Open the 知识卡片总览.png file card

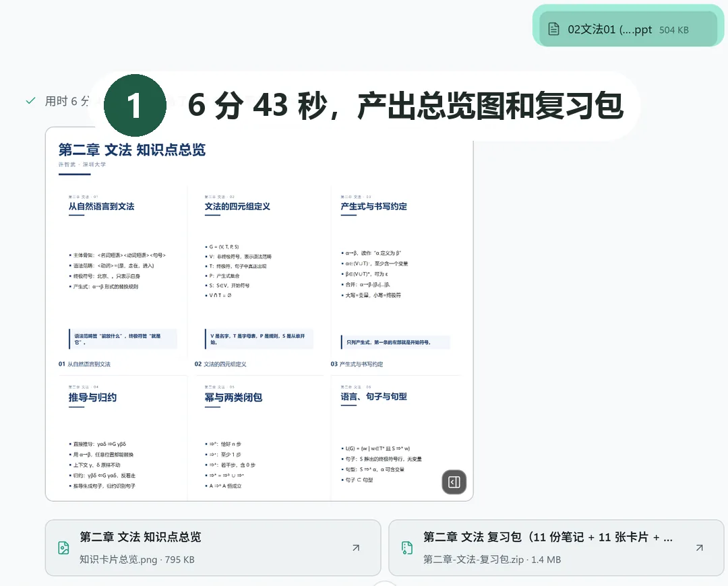pos(213,548)
